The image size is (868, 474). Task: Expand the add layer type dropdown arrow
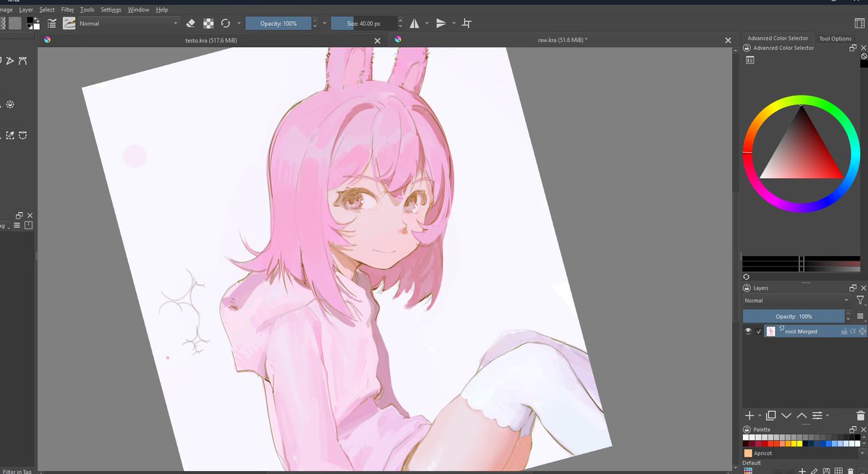[759, 416]
